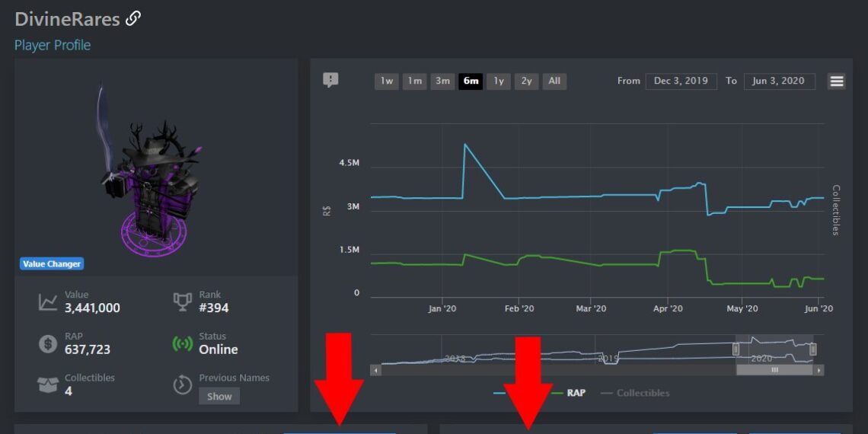Viewport: 868px width, 434px height.
Task: Click the navigator scrollbar right arrow
Action: (x=819, y=370)
